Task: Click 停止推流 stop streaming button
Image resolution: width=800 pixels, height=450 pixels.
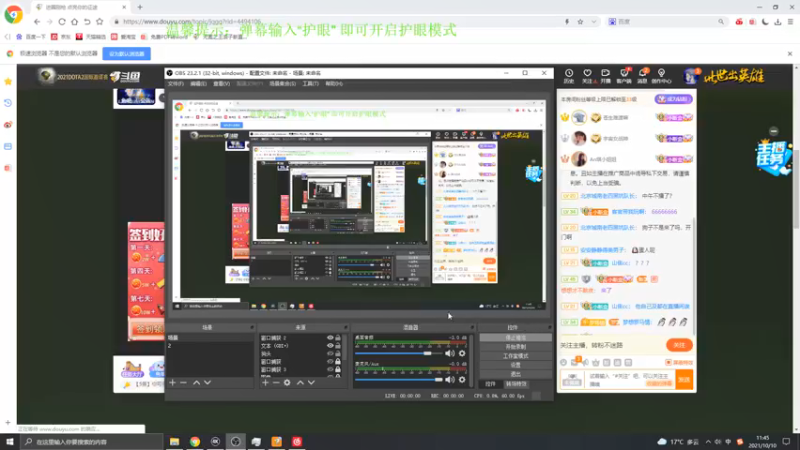Action: (x=515, y=338)
